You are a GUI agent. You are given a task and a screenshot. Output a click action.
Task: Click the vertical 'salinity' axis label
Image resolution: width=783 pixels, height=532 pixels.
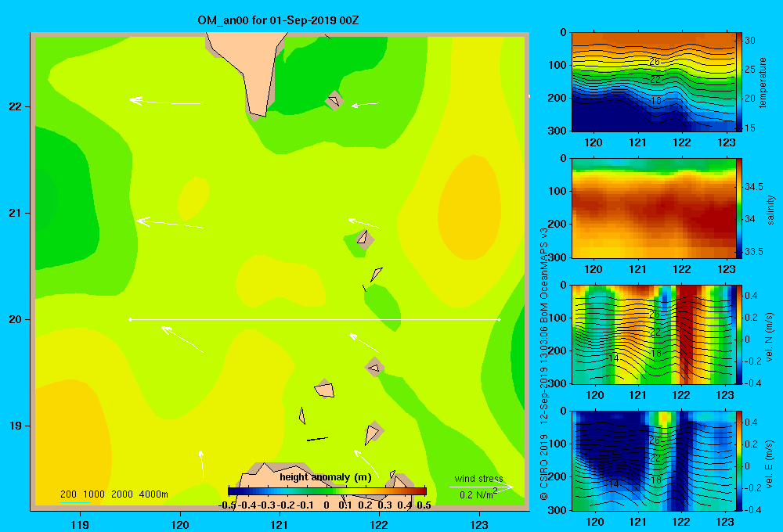(x=770, y=210)
